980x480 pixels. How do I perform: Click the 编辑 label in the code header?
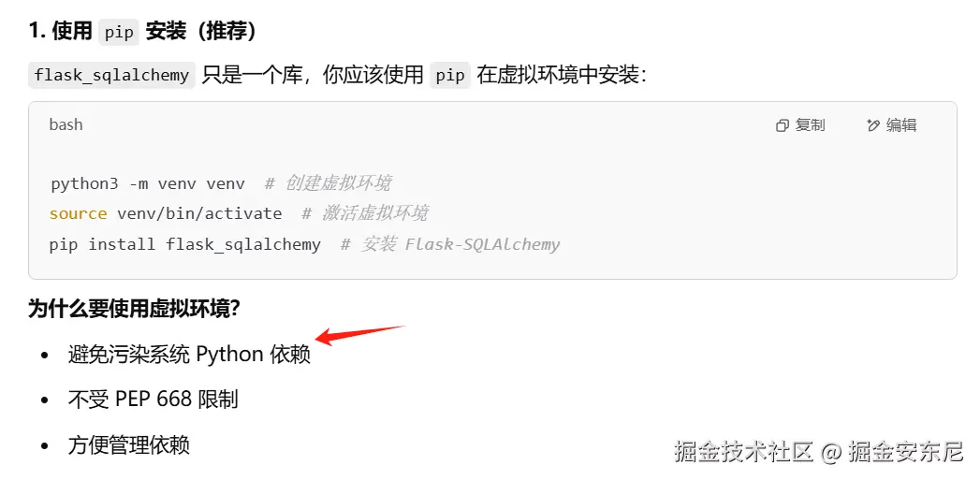[x=901, y=125]
